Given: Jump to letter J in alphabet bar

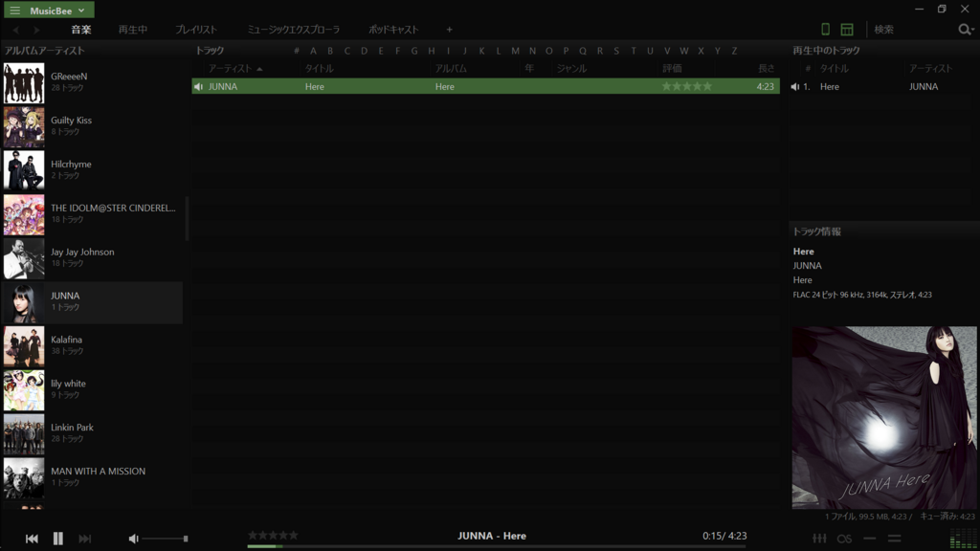Looking at the screenshot, I should [x=464, y=51].
